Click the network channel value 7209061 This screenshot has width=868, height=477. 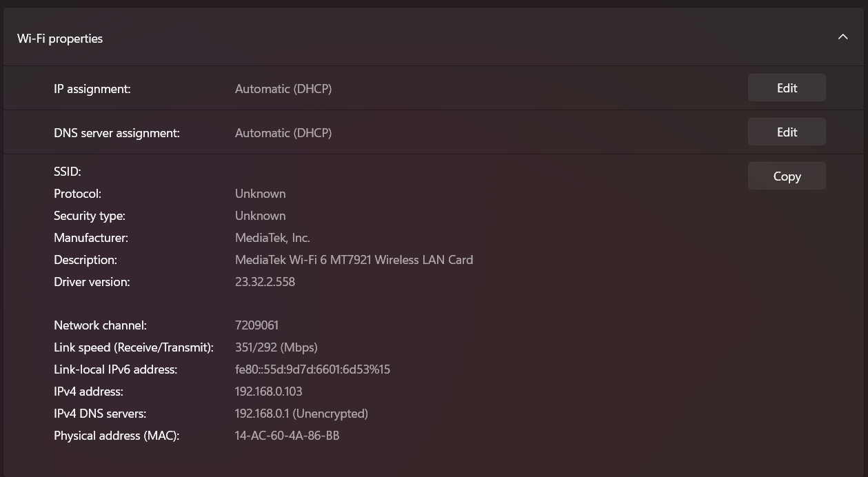(x=256, y=325)
